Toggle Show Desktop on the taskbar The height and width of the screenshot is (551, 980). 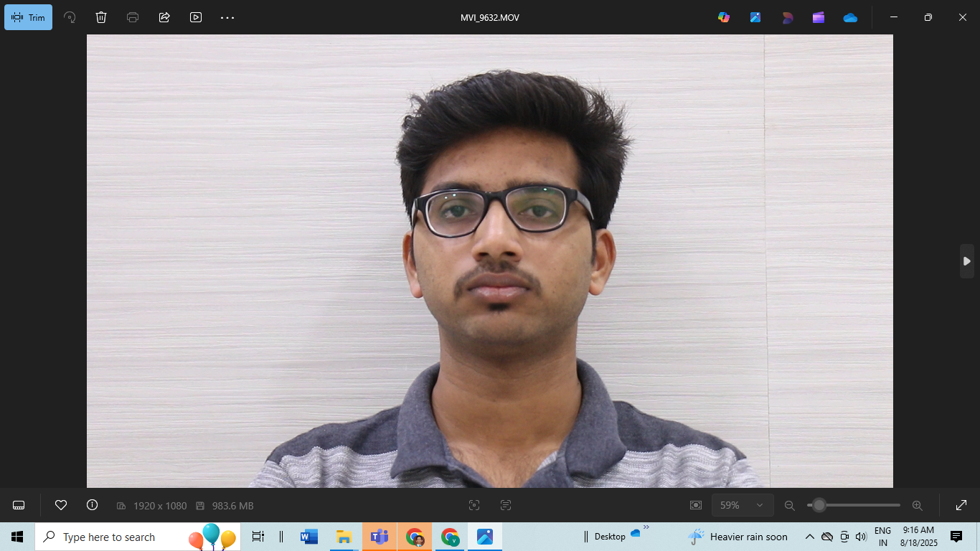tap(977, 537)
